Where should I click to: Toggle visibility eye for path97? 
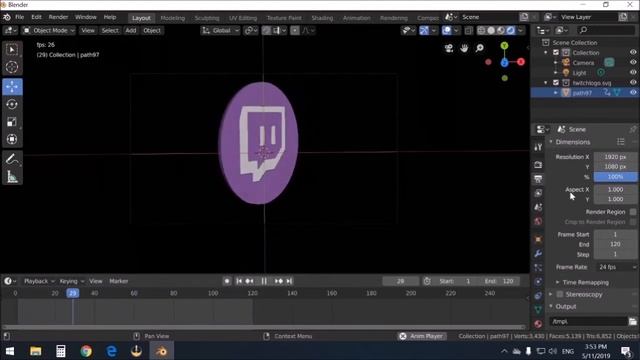(633, 93)
